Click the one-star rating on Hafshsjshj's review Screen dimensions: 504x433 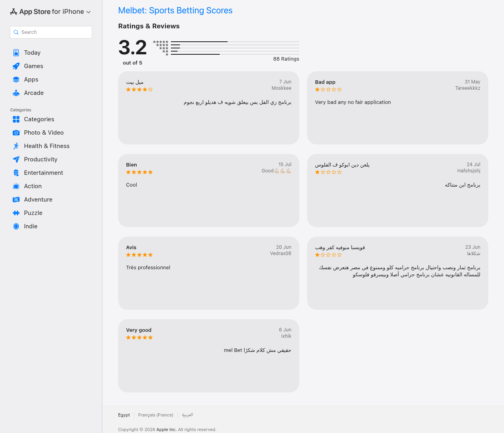[x=328, y=172]
